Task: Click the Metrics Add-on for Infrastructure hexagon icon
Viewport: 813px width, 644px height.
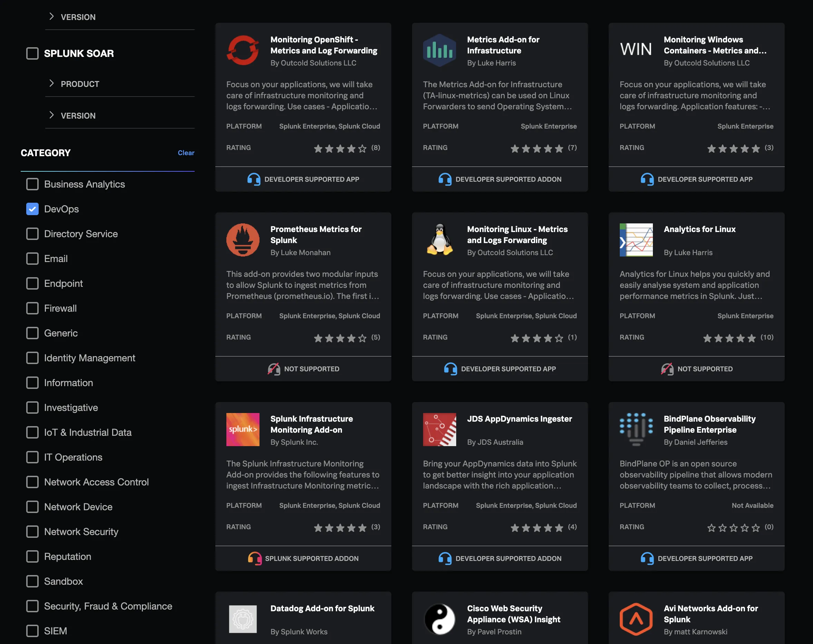Action: 439,50
